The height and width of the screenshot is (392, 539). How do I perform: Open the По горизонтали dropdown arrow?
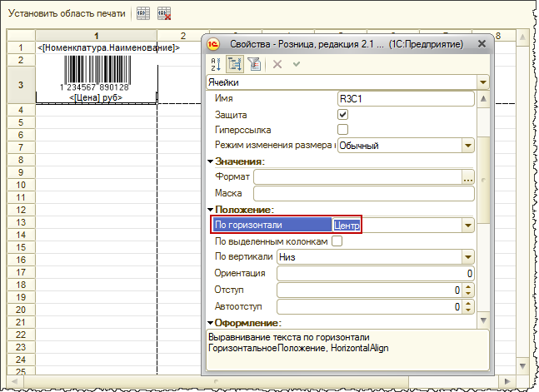coord(468,226)
